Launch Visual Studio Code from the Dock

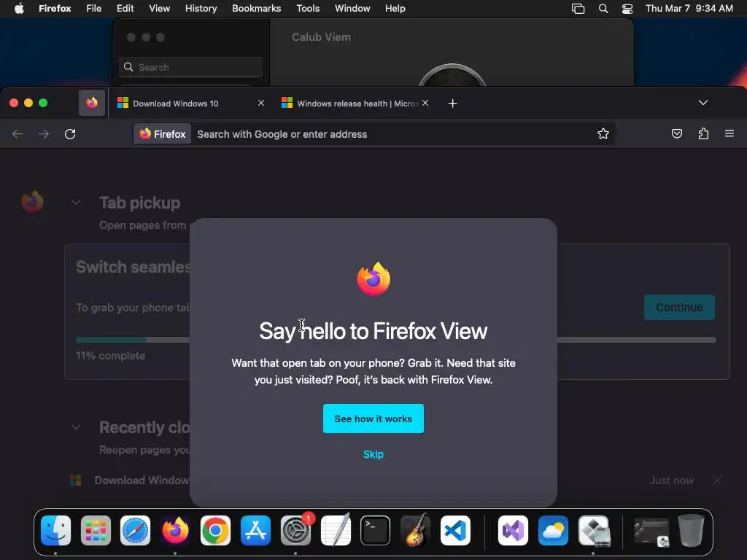455,531
